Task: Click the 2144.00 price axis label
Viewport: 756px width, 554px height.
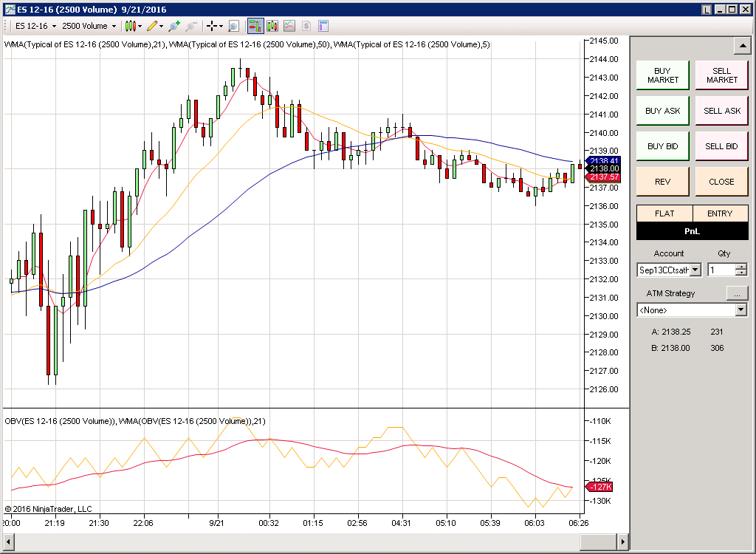Action: (604, 59)
